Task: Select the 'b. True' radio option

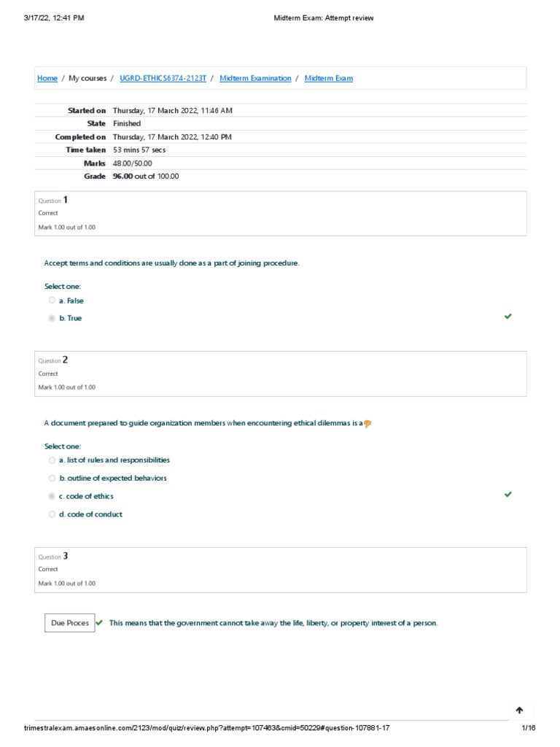Action: [x=52, y=318]
